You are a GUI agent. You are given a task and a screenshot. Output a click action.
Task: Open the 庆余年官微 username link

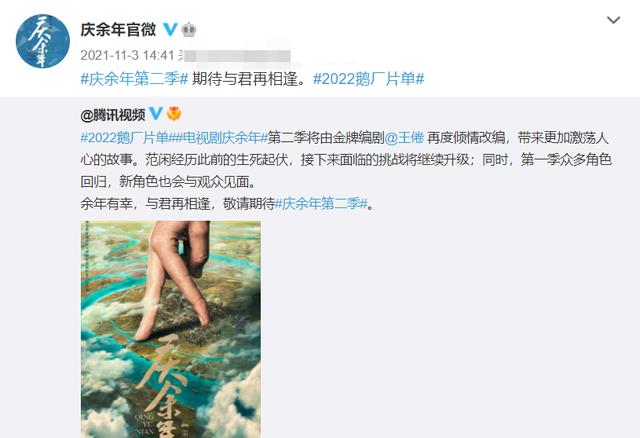pos(118,29)
